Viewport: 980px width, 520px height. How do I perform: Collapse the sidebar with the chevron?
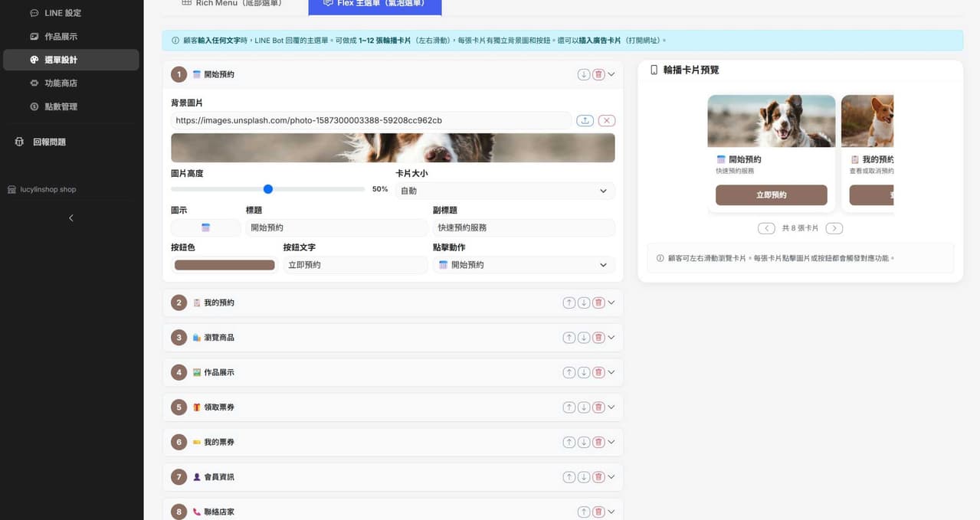coord(71,218)
